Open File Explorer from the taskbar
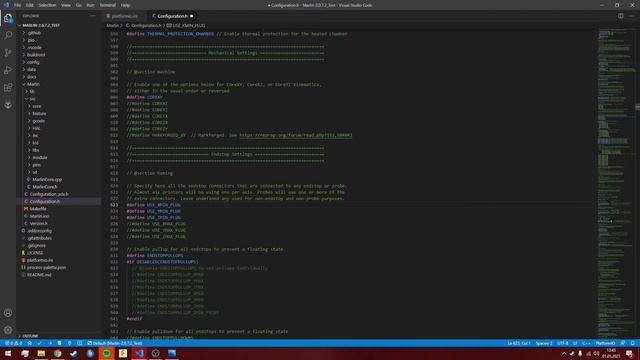Image resolution: width=640 pixels, height=360 pixels. 41,353
